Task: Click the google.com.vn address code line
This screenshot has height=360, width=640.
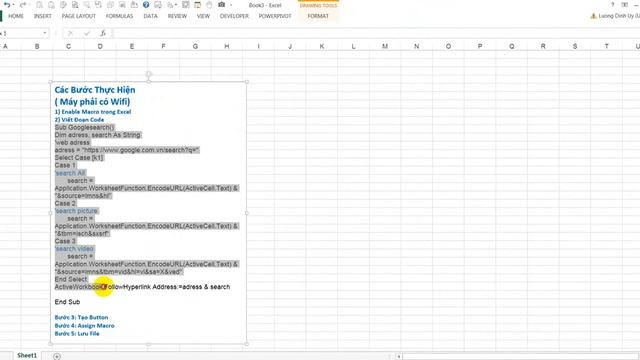Action: [127, 150]
